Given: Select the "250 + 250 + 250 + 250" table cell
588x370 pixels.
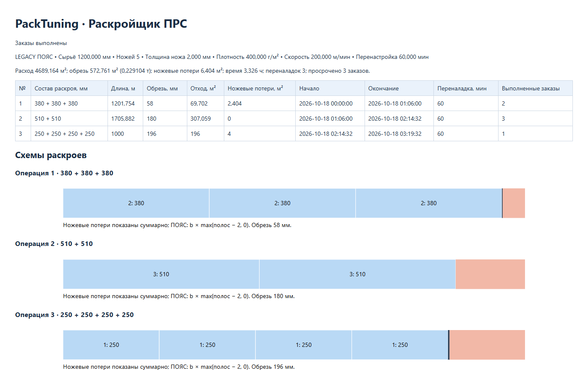Looking at the screenshot, I should 69,134.
